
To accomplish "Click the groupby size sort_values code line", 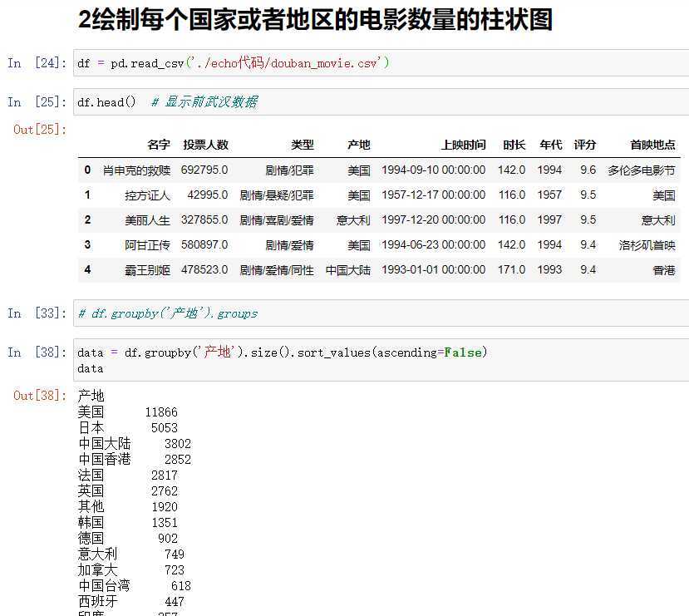I will (x=282, y=352).
